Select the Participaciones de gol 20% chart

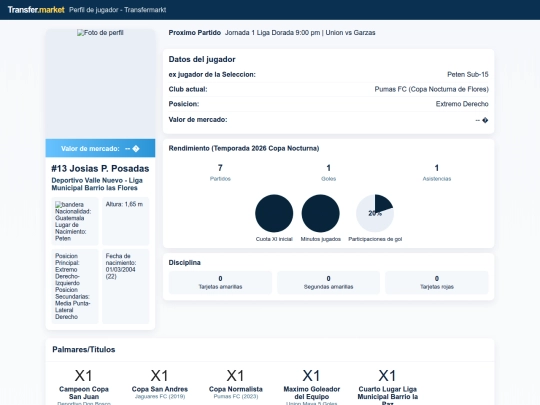(375, 213)
